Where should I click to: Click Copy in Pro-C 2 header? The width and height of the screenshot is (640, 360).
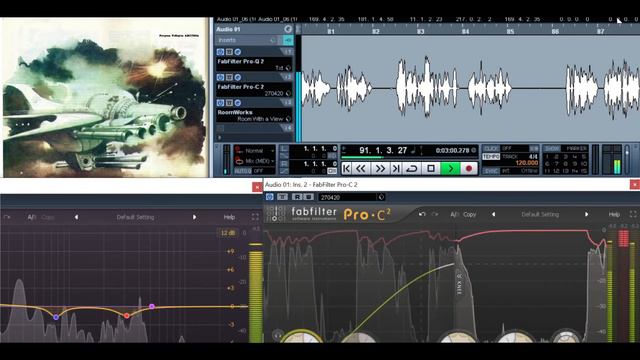470,214
